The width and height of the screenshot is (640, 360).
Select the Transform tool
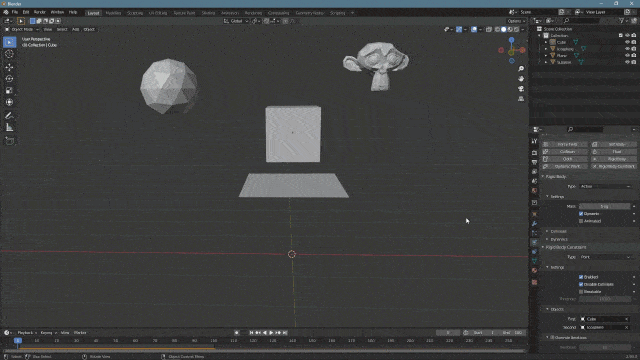point(9,102)
